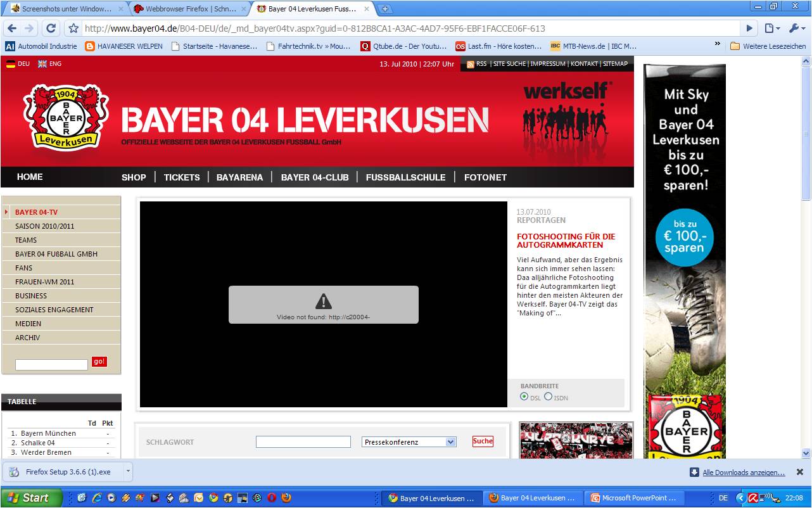The width and height of the screenshot is (812, 508).
Task: Open the Firefox Setup 3.6.6 (1).exe download
Action: coord(63,472)
